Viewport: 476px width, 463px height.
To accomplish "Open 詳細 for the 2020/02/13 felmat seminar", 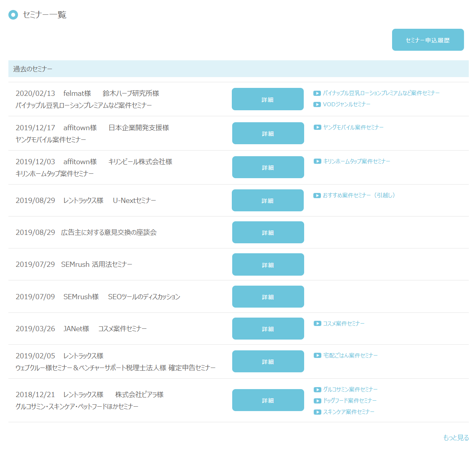I will coord(268,99).
